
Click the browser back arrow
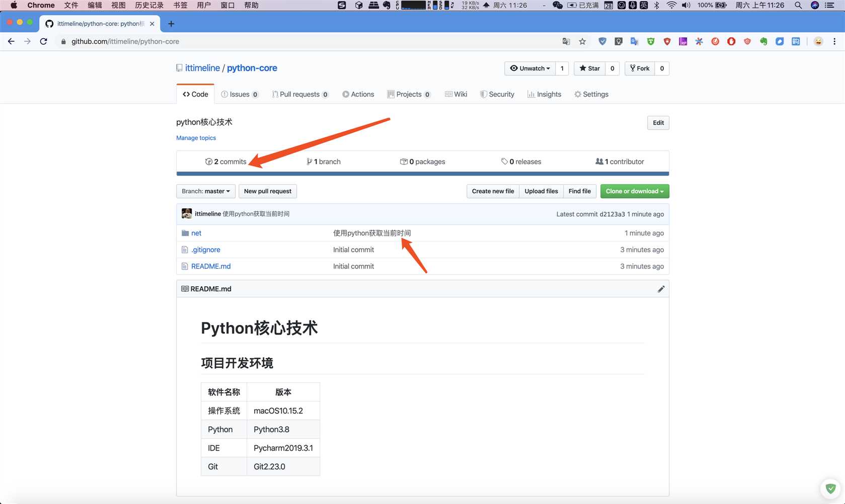tap(11, 41)
